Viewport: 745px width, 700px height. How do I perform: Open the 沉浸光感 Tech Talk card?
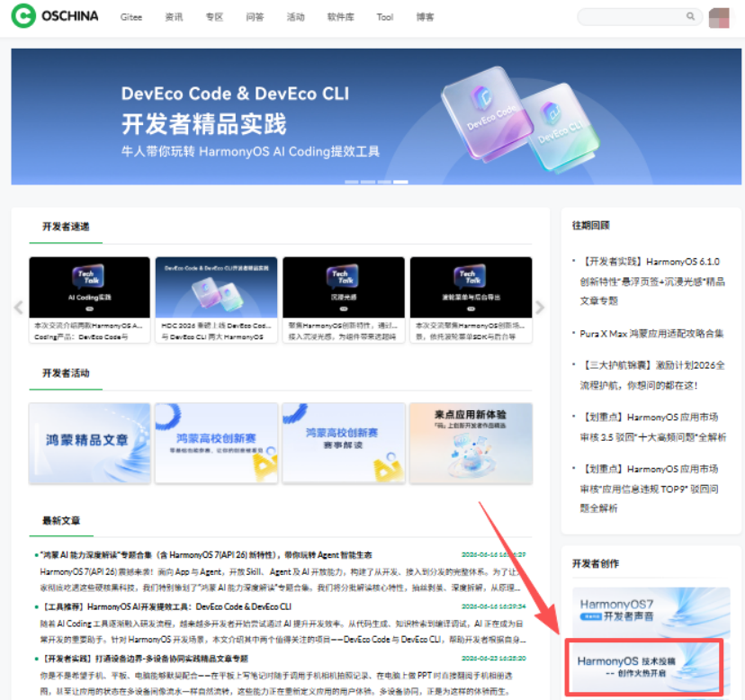click(344, 300)
